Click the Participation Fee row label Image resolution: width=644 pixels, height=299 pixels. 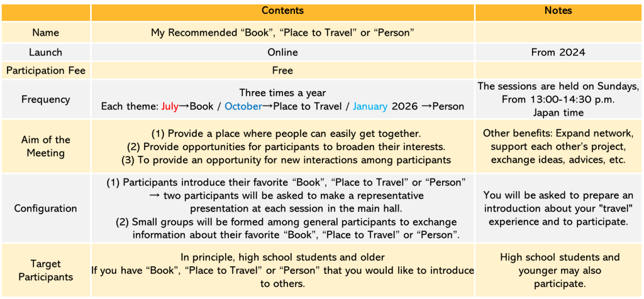pos(45,70)
